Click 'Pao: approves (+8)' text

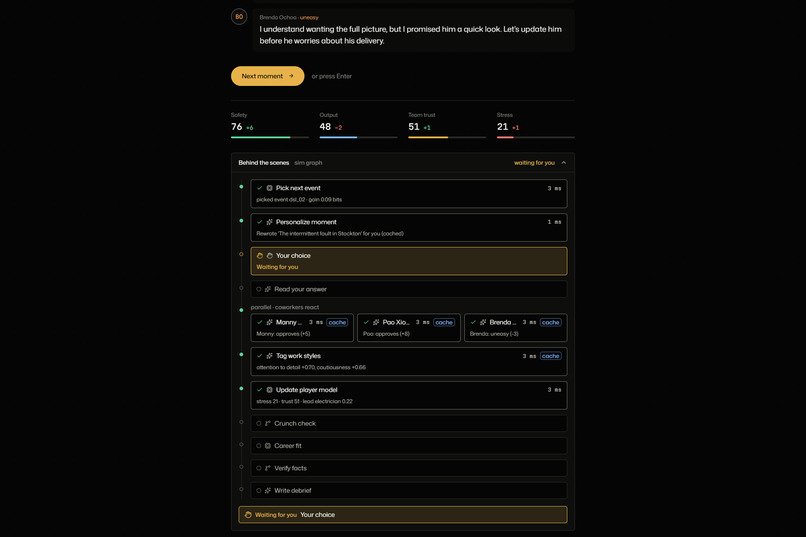(386, 334)
